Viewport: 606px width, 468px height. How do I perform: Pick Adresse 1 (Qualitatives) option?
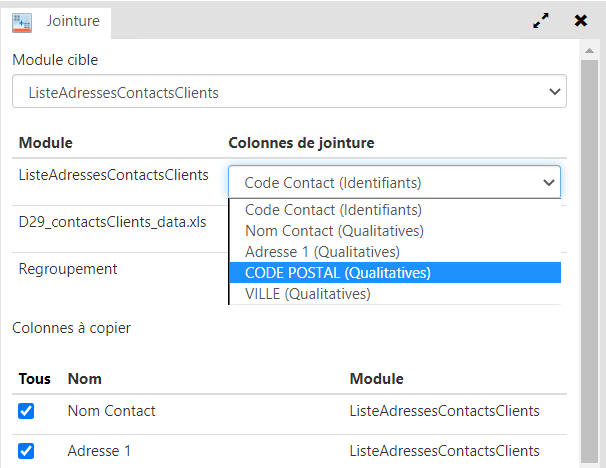coord(322,252)
